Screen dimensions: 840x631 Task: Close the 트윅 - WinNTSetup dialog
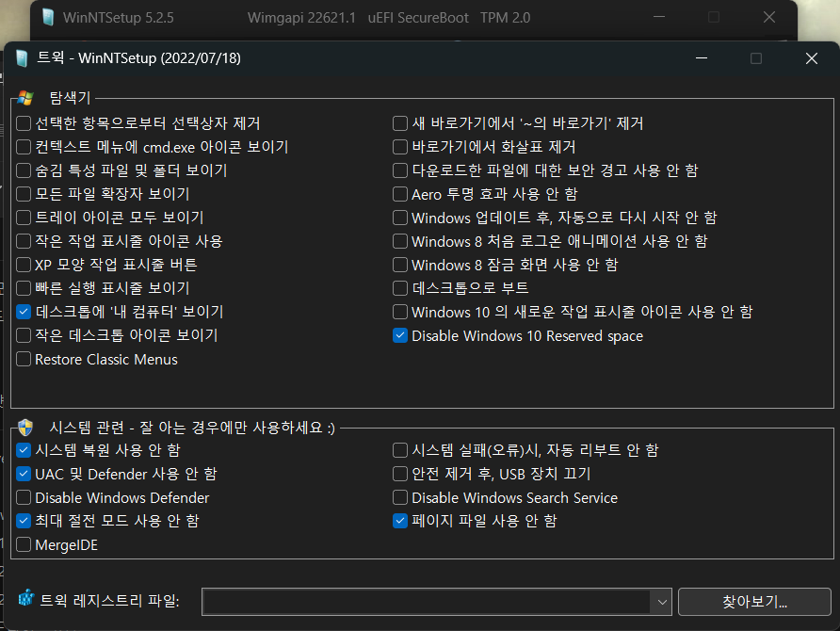coord(812,57)
